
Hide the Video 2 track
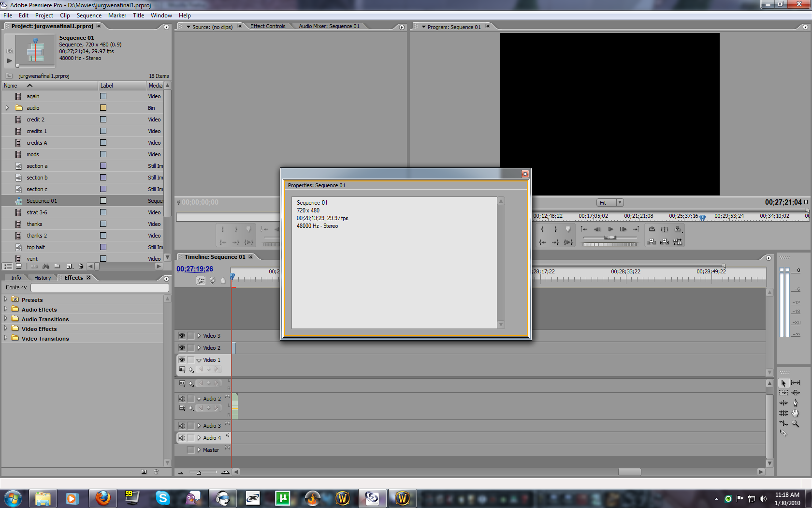point(182,348)
